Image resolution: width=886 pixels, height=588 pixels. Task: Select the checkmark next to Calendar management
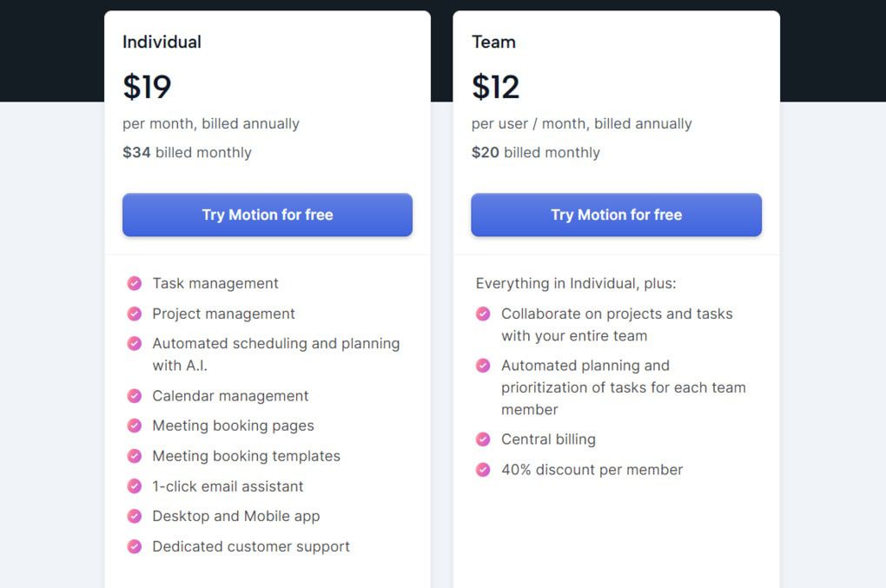click(135, 396)
